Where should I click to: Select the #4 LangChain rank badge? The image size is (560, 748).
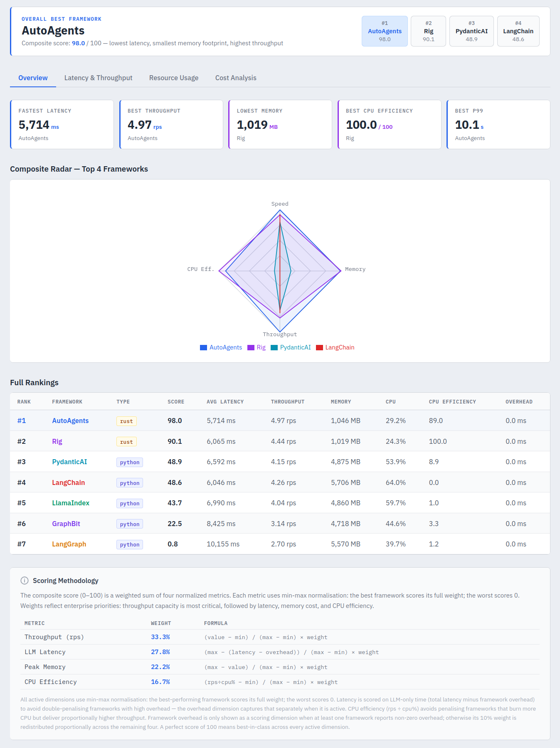pyautogui.click(x=518, y=31)
